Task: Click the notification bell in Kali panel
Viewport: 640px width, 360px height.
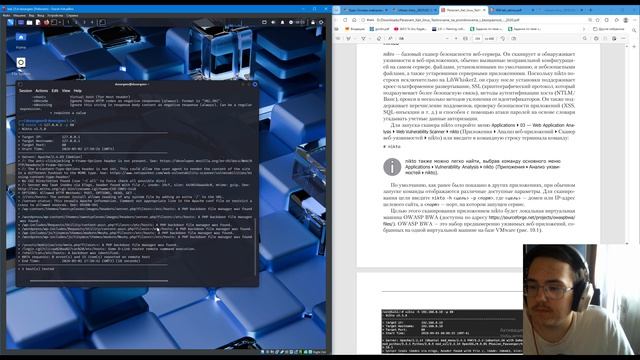Action: [282, 22]
